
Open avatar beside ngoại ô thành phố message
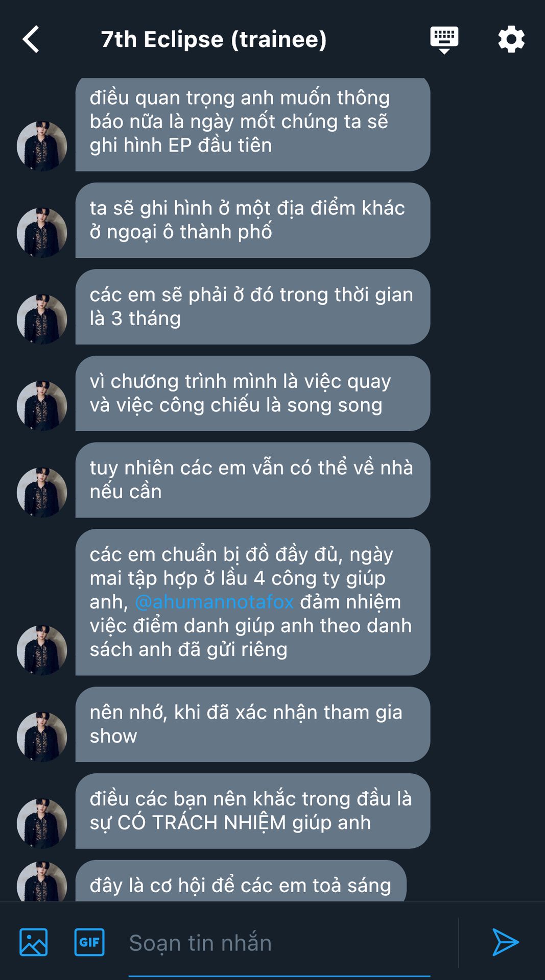click(42, 233)
